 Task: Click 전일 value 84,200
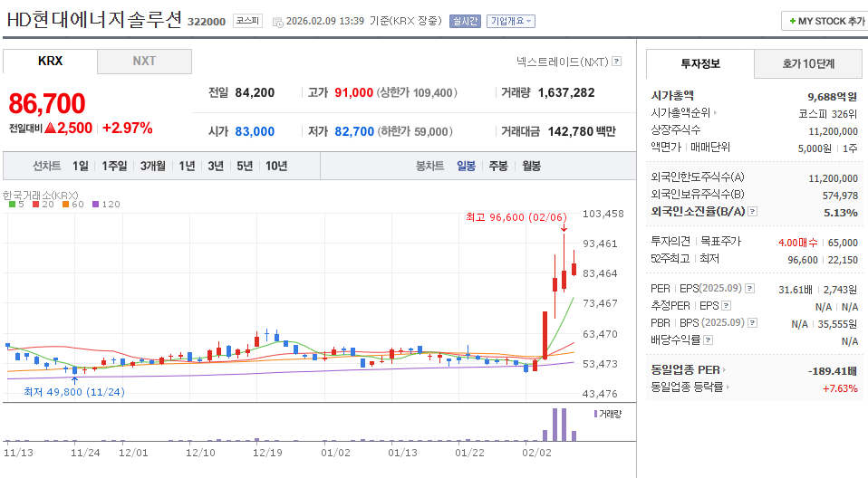[x=255, y=92]
